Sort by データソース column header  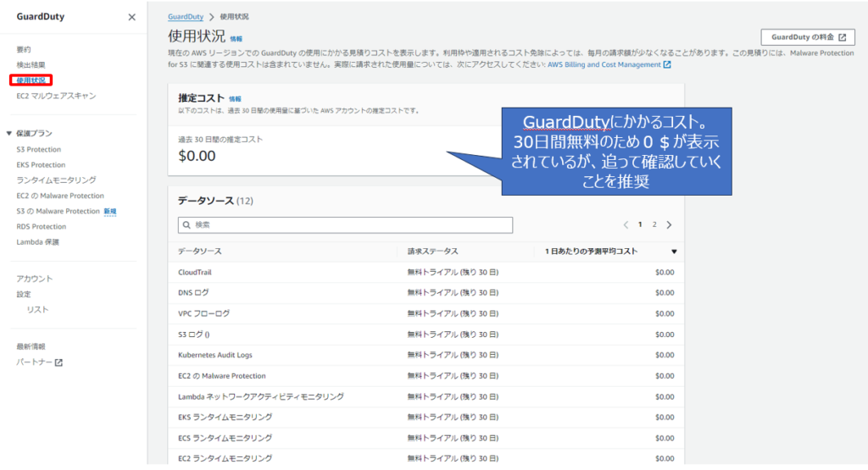200,251
